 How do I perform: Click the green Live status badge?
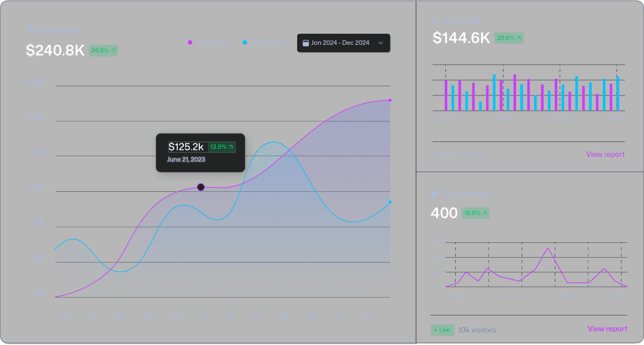[x=442, y=330]
